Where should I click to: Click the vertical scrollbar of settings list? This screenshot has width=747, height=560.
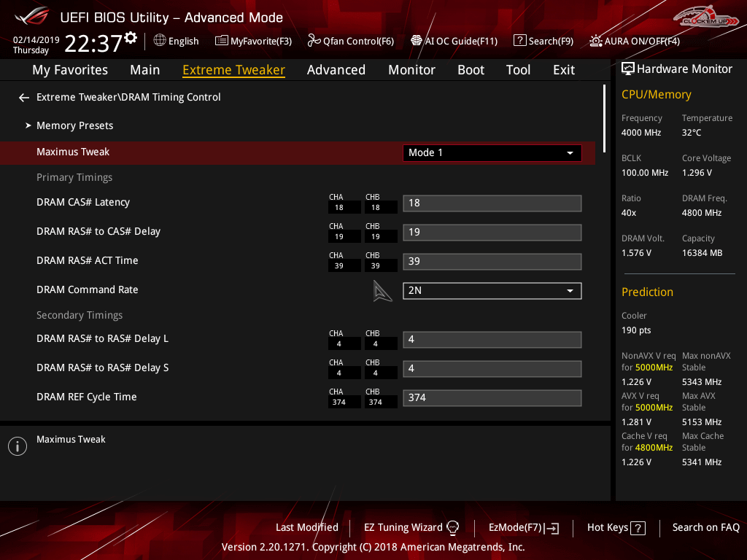click(604, 117)
